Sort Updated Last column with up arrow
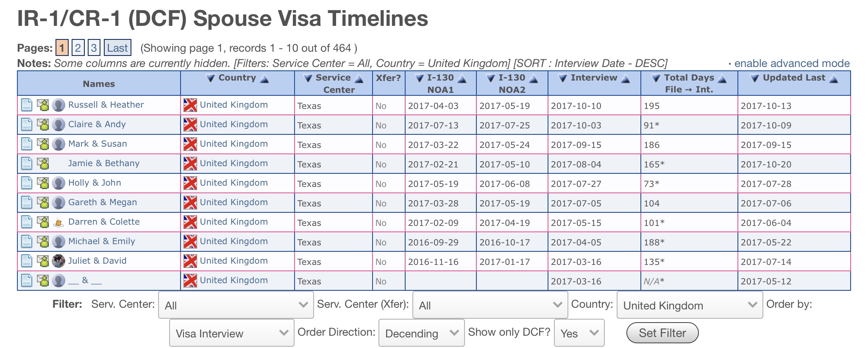868x348 pixels. 834,78
